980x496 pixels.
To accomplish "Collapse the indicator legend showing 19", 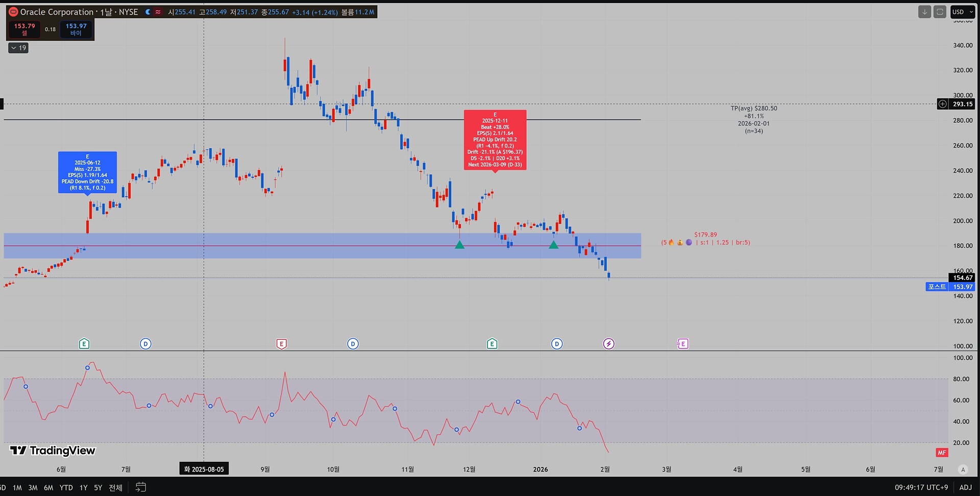I will [x=18, y=48].
